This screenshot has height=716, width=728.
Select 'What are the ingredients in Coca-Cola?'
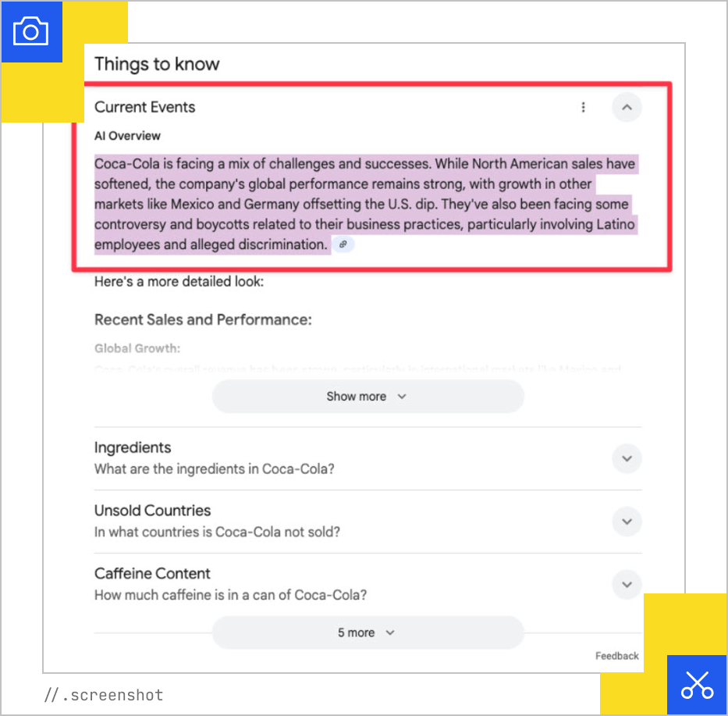(x=215, y=469)
